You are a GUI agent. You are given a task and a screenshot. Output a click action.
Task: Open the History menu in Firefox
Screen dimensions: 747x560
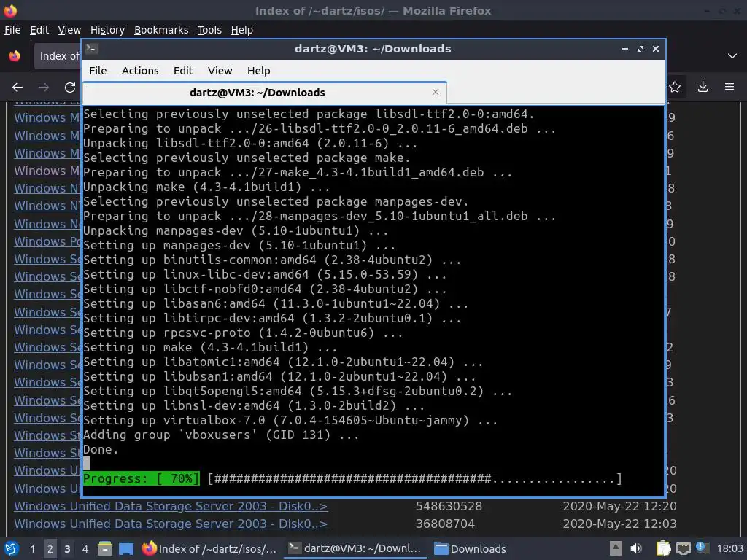click(107, 30)
